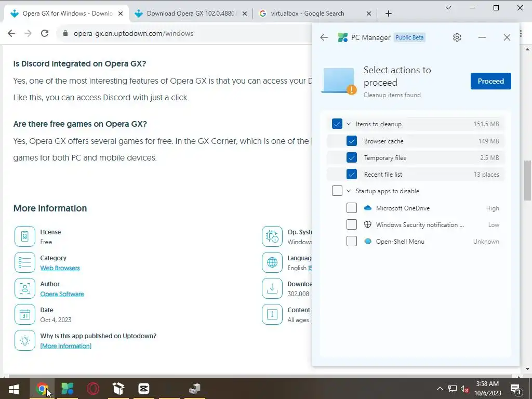Click the Author profile icon
Viewport: 532px width, 399px height.
(x=25, y=288)
